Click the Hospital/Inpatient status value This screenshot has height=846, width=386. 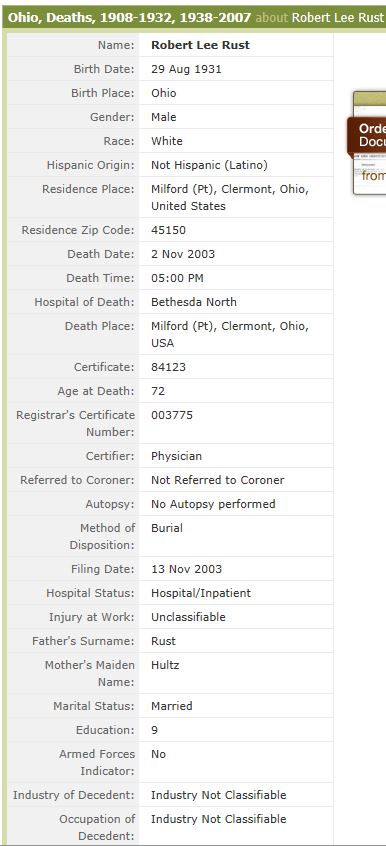pos(201,593)
